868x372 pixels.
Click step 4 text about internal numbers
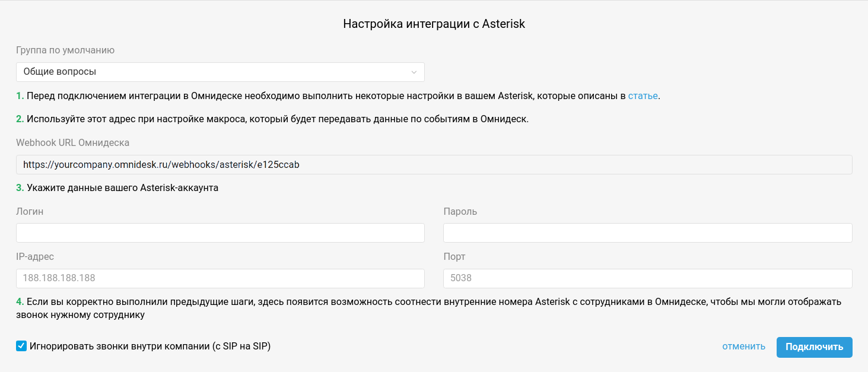428,309
